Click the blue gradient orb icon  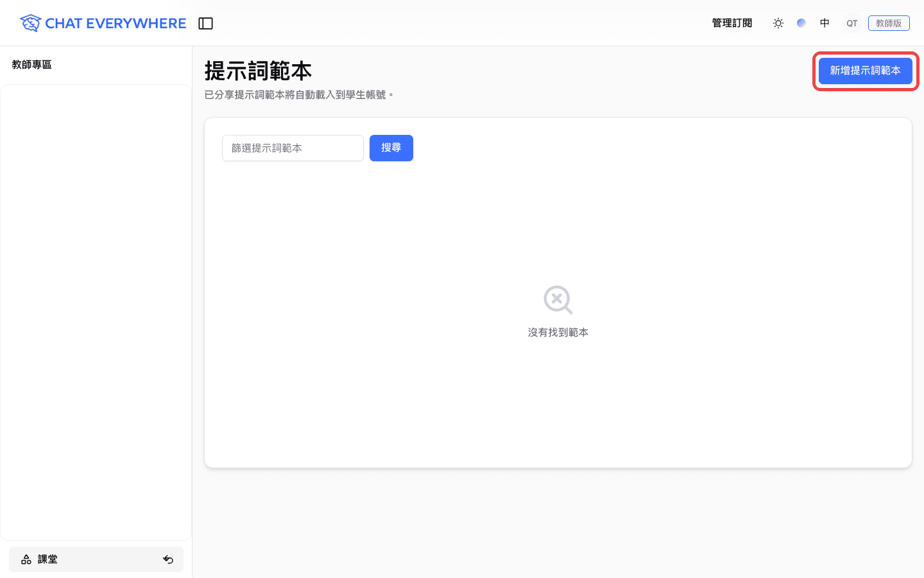pos(801,23)
